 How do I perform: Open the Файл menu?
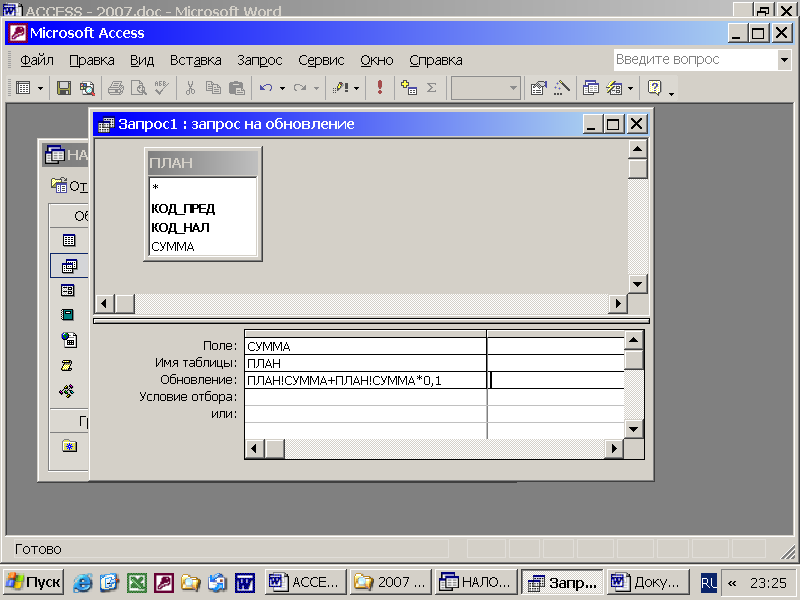pos(37,60)
